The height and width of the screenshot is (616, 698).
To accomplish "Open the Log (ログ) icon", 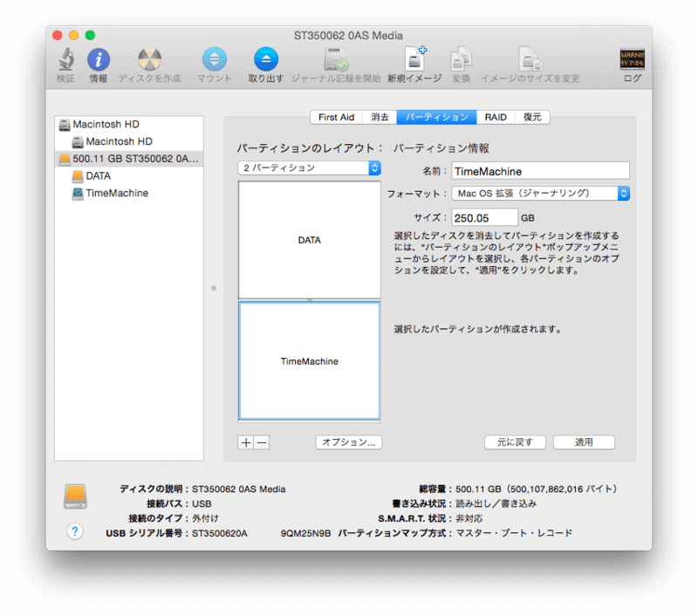I will point(632,61).
